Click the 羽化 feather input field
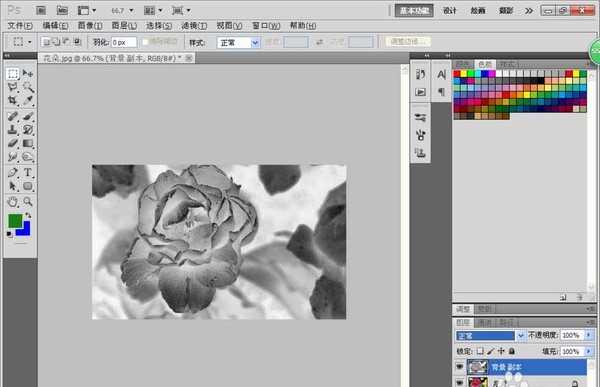 [x=124, y=42]
